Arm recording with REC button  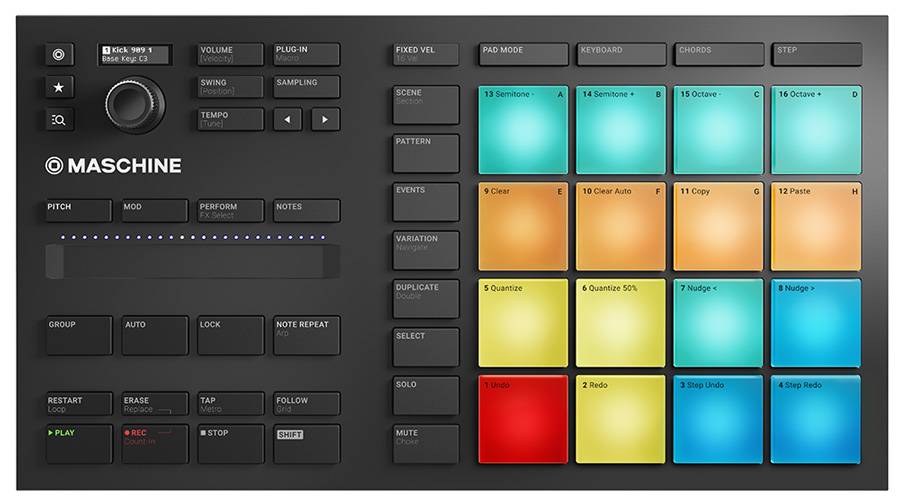coord(155,444)
